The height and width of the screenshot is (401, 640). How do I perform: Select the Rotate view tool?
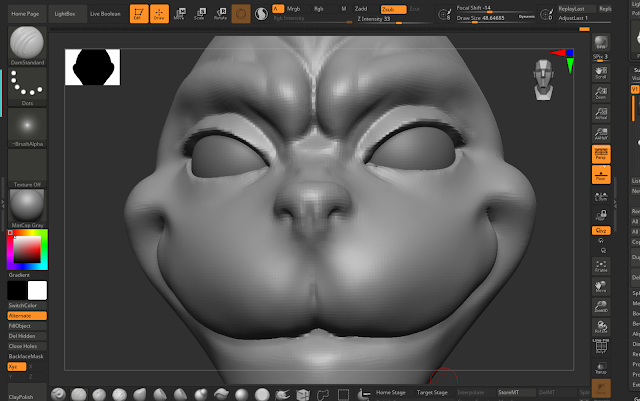(601, 327)
